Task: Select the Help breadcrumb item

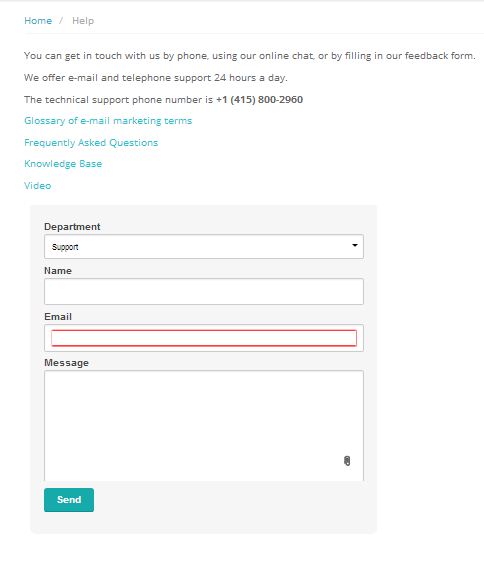Action: 83,21
